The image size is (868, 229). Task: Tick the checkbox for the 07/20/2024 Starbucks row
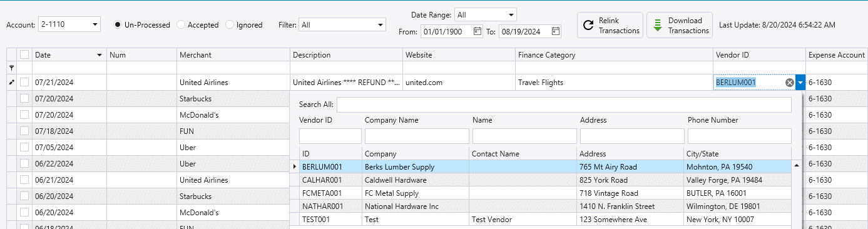[x=24, y=99]
